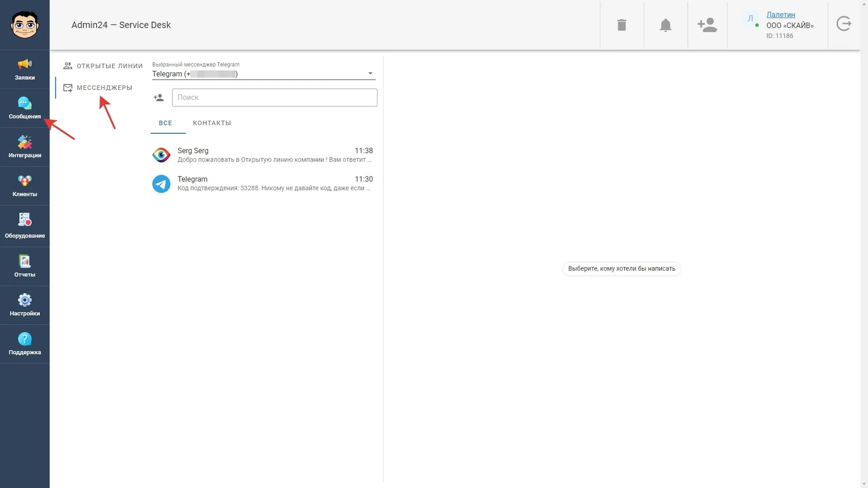Select МЕССЕНДЖЕРЫ menu item
This screenshot has width=868, height=488.
tap(98, 88)
